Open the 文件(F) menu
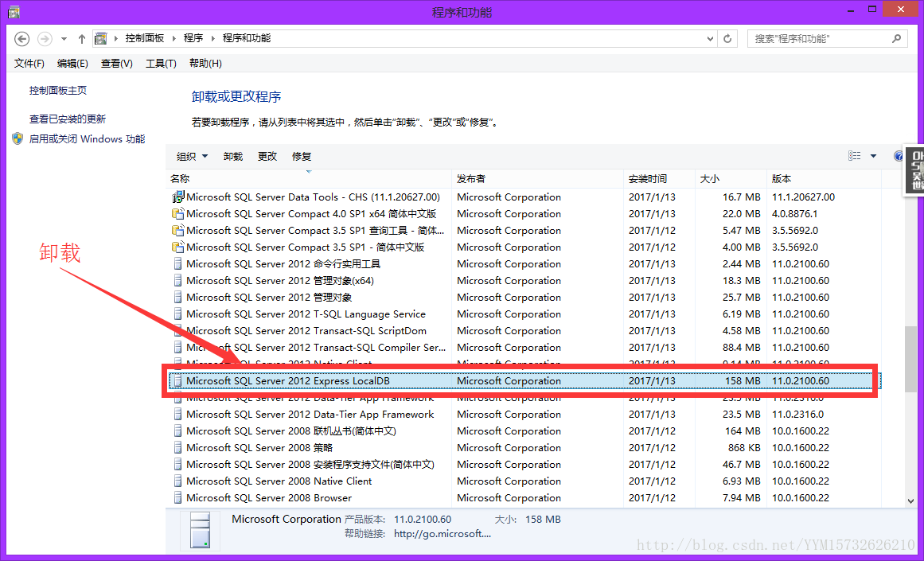Screen dimensions: 924x561 coord(29,63)
